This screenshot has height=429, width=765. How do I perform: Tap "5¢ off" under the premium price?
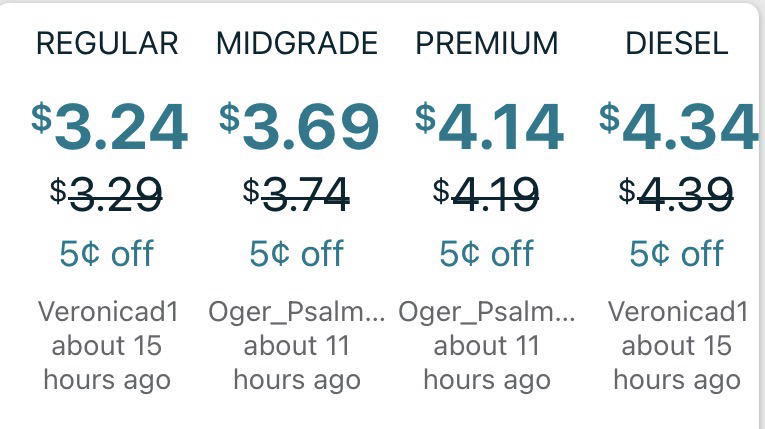pos(487,254)
